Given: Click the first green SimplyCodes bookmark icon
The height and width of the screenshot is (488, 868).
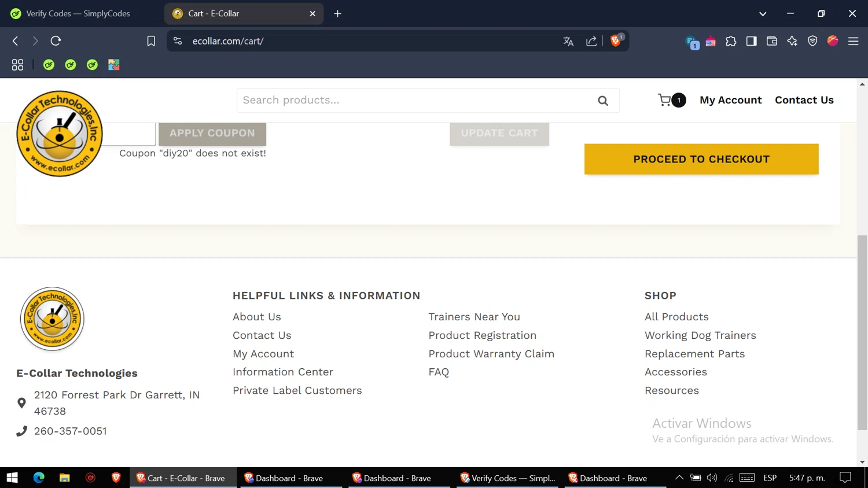Looking at the screenshot, I should (49, 65).
